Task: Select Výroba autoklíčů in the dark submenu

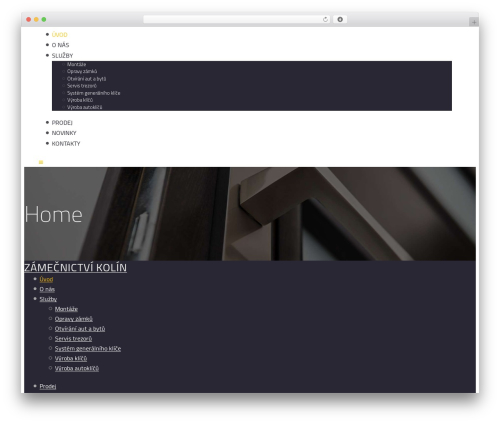Action: tap(85, 107)
